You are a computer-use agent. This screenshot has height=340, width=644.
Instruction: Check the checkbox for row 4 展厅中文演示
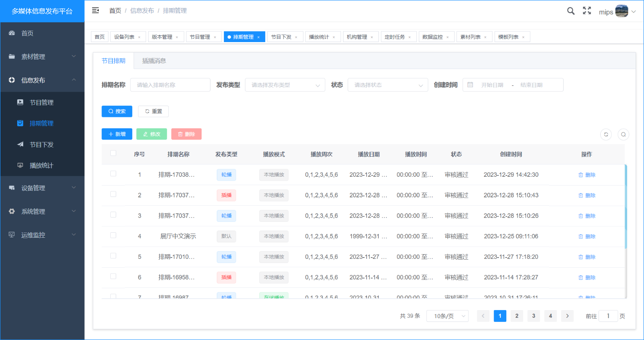click(113, 236)
